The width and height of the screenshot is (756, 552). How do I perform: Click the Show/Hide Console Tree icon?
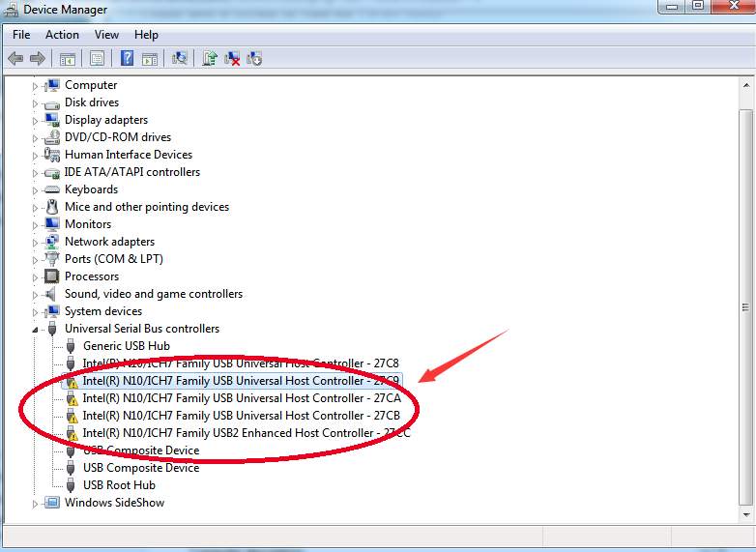[69, 58]
